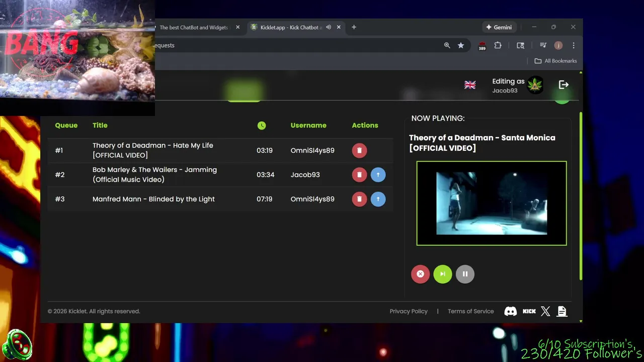Image resolution: width=644 pixels, height=362 pixels.
Task: Open Privacy Policy link
Action: click(x=409, y=311)
